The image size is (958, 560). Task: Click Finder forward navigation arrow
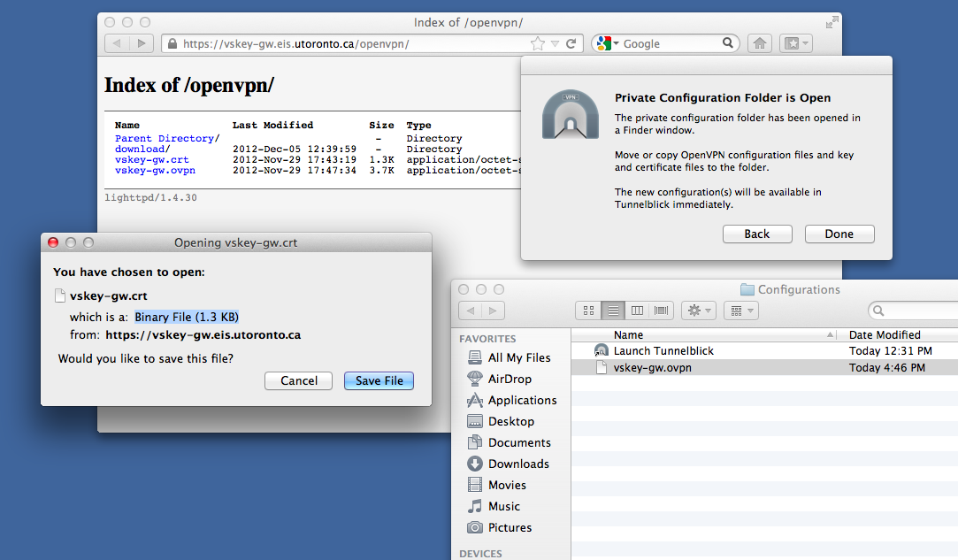[x=493, y=311]
